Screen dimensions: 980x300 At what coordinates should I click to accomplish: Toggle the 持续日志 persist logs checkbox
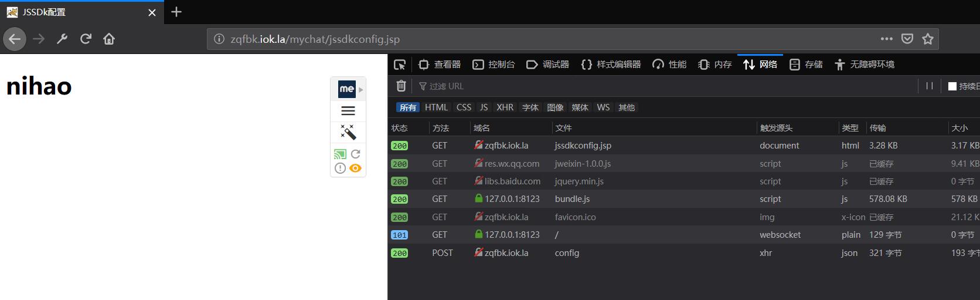coord(952,86)
